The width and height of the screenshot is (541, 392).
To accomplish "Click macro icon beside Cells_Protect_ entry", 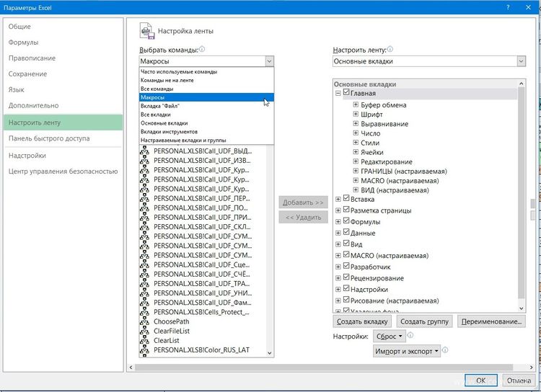I will 144,312.
